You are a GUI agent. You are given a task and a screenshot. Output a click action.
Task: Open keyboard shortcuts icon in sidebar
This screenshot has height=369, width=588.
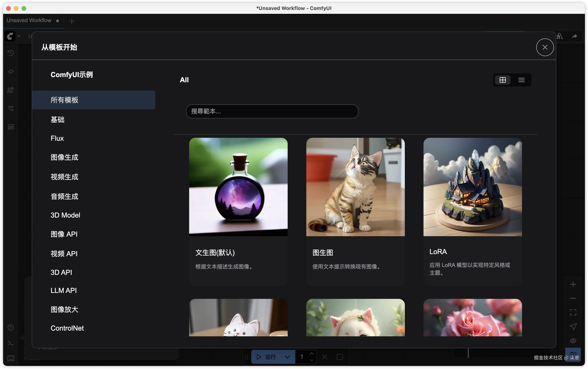click(x=11, y=358)
